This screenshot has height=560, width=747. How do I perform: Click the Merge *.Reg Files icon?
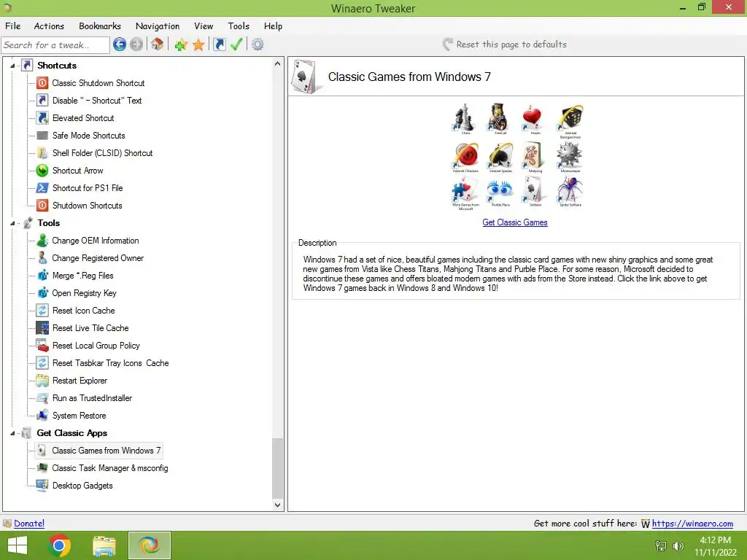coord(42,276)
